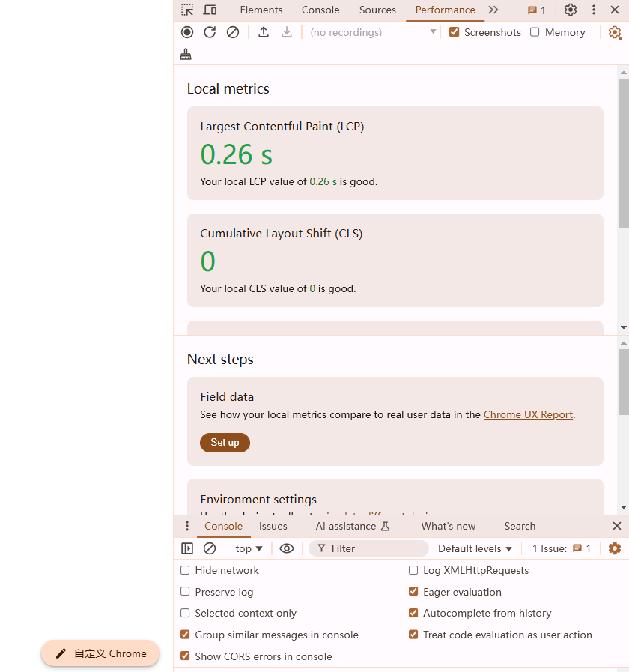Viewport: 629px width, 672px height.
Task: Open the Search drawer tab
Action: pyautogui.click(x=520, y=526)
